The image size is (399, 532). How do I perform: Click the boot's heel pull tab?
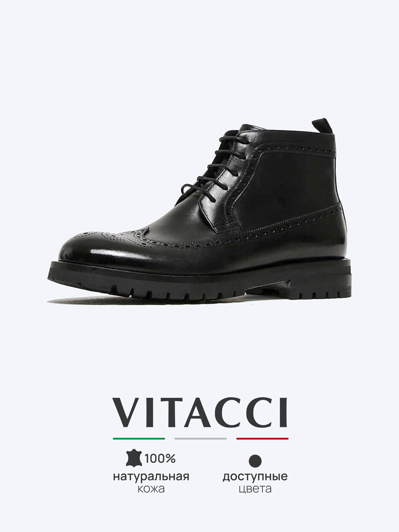point(323,126)
